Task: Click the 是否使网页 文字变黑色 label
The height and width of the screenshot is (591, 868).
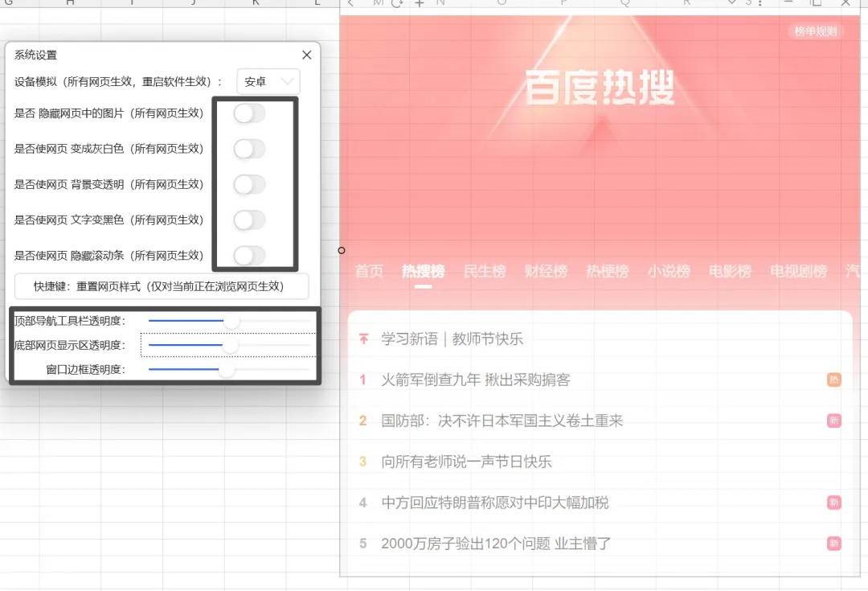Action: pyautogui.click(x=108, y=220)
